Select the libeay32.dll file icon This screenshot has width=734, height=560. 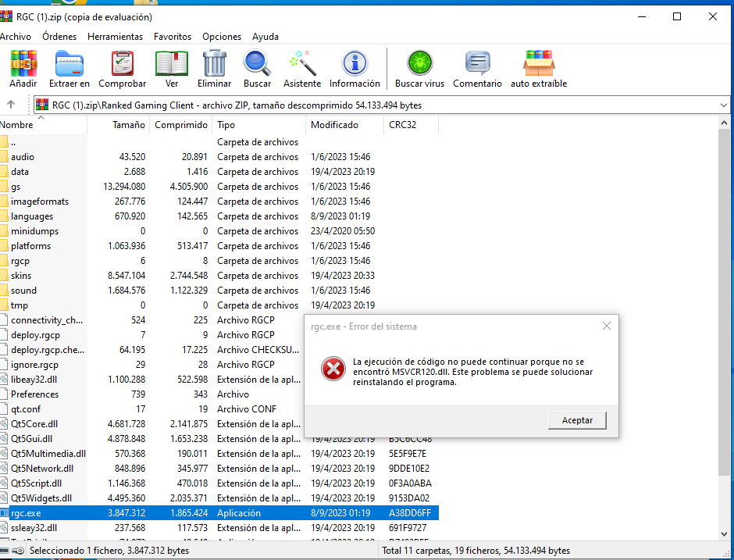tap(4, 380)
